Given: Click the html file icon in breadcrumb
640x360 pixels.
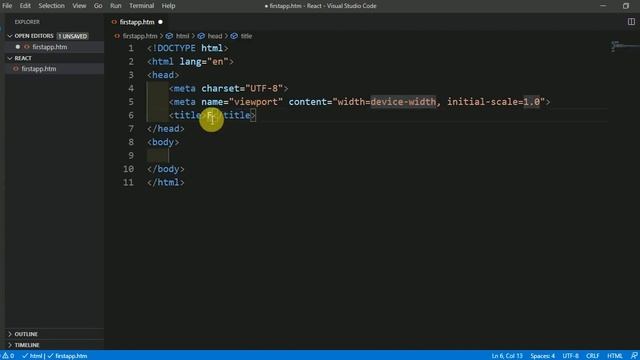Looking at the screenshot, I should tap(117, 36).
